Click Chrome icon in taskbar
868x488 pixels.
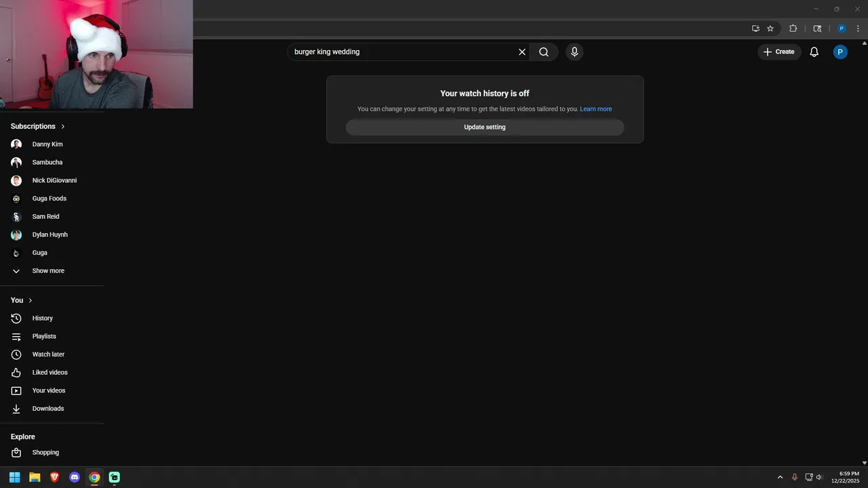pos(94,477)
